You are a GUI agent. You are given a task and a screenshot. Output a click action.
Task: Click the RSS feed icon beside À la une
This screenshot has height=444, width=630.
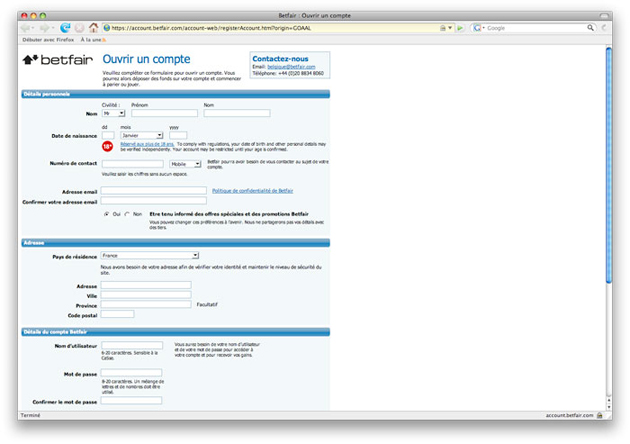click(x=104, y=40)
